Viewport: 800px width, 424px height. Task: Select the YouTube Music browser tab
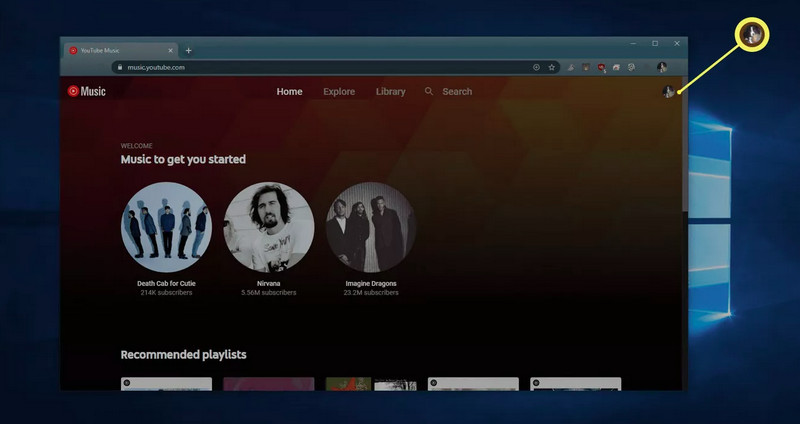tap(120, 51)
